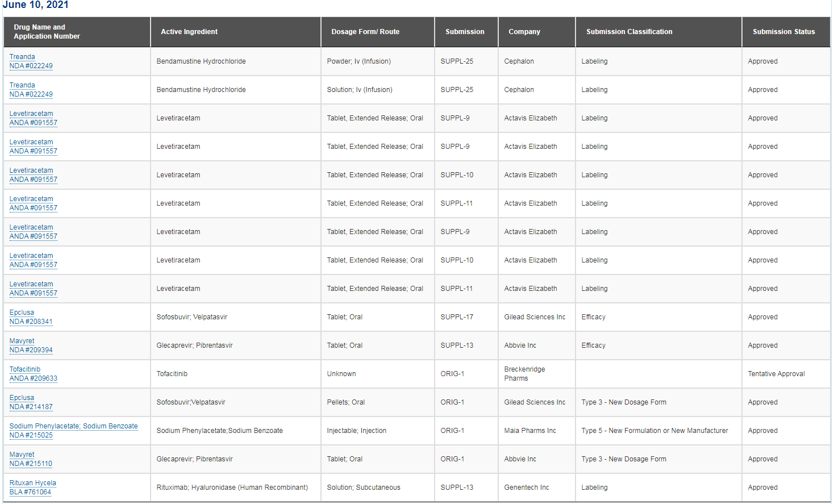Open the NDA #208341 application link
The height and width of the screenshot is (504, 834).
point(31,322)
